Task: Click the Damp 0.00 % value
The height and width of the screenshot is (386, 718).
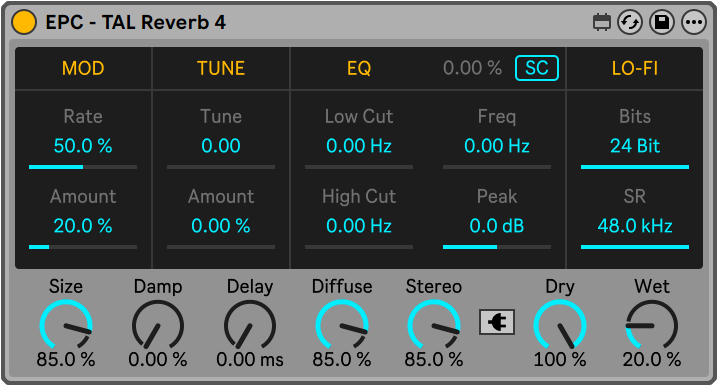Action: pyautogui.click(x=158, y=359)
